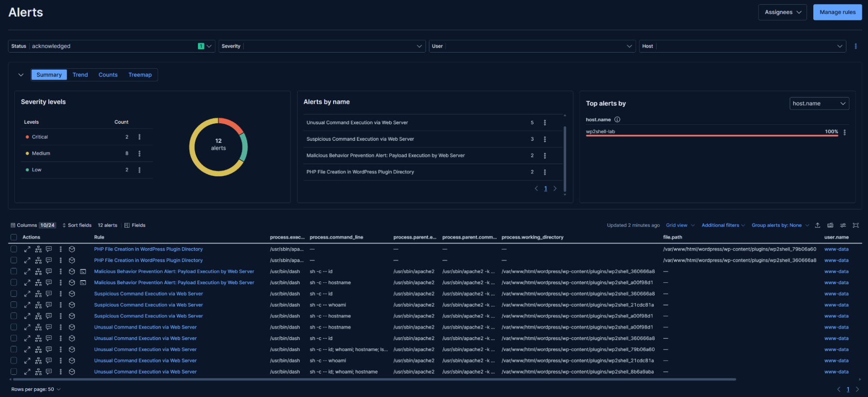Collapse the summary charts panel

[21, 75]
